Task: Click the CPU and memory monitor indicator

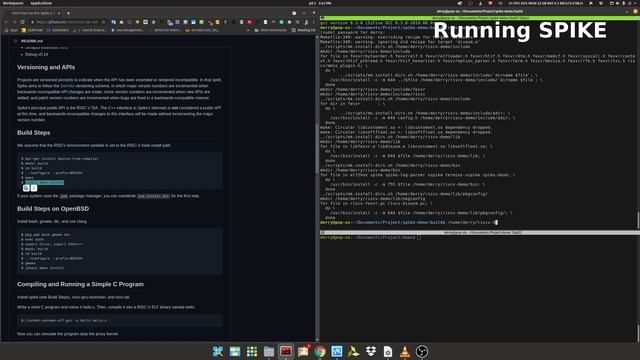Action: (x=545, y=3)
